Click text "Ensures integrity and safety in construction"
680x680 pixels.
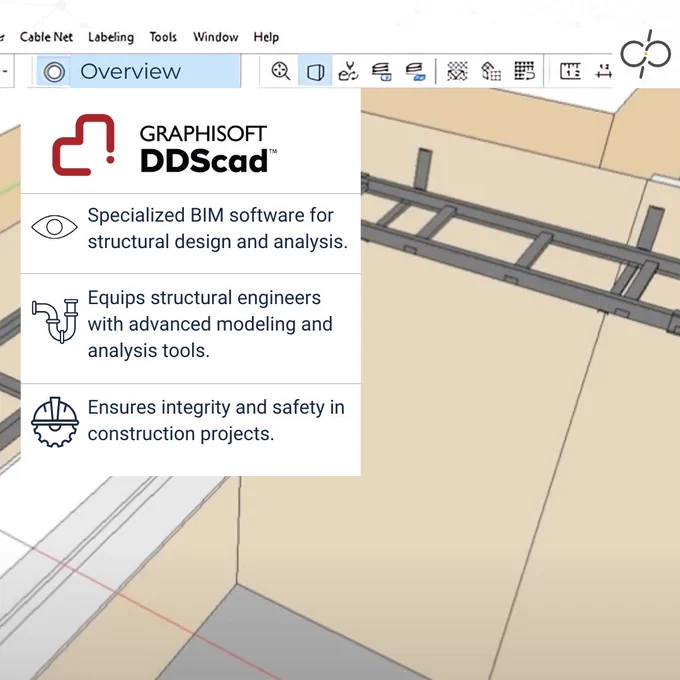point(216,420)
